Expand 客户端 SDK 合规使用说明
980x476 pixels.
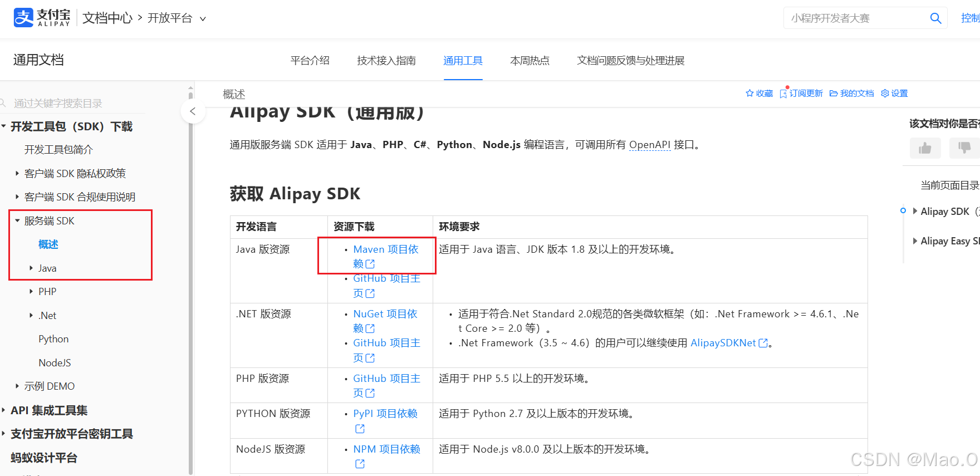[17, 197]
